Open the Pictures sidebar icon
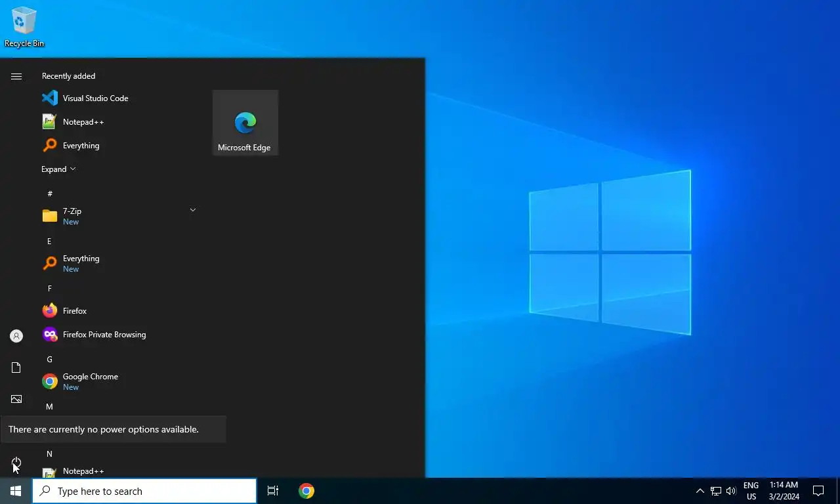Image resolution: width=840 pixels, height=504 pixels. [16, 399]
